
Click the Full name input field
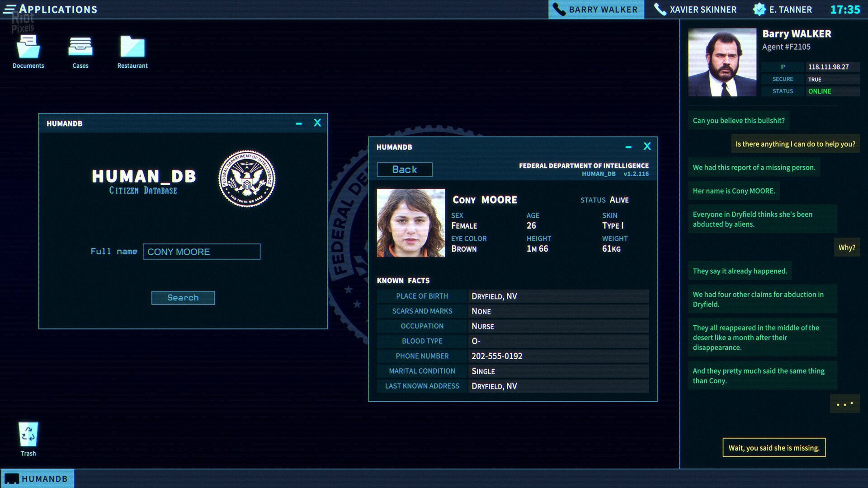click(202, 252)
